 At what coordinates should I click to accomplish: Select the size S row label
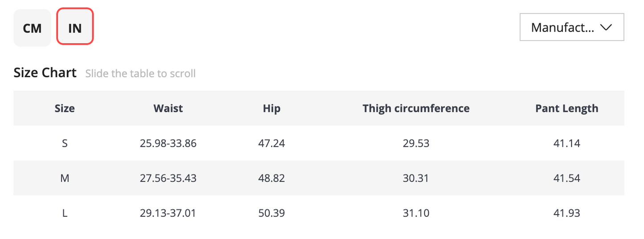coord(65,143)
